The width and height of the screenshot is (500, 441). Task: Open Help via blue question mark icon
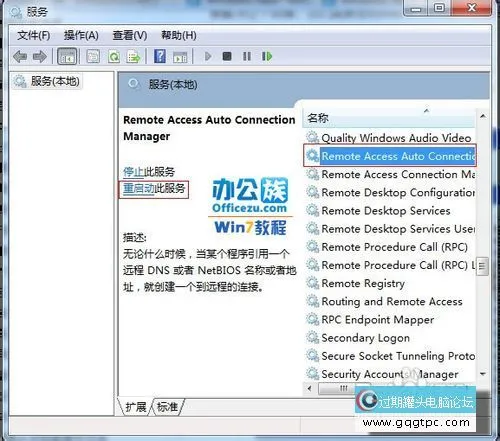point(160,56)
